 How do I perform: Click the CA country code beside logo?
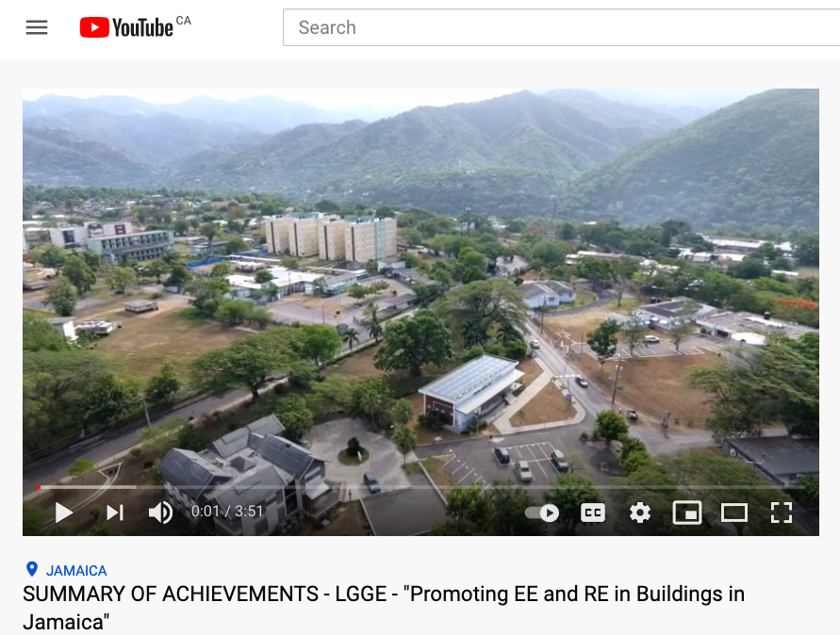183,21
